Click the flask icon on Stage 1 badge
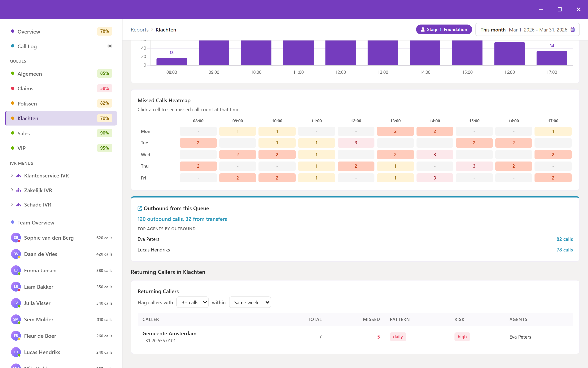 click(423, 30)
